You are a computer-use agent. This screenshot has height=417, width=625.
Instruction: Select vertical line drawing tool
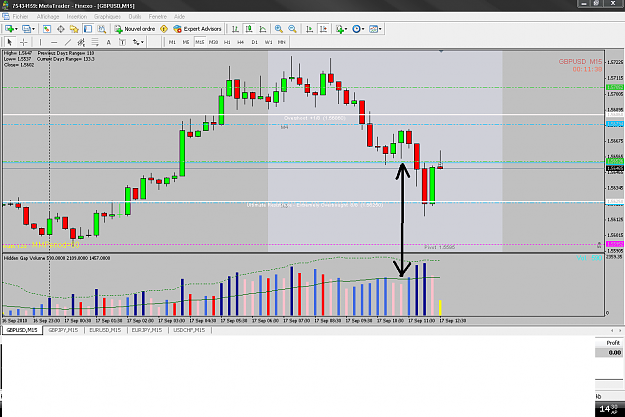click(40, 42)
